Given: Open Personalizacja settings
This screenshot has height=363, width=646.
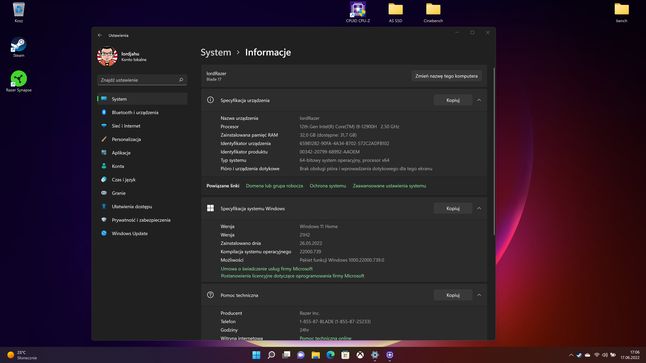Looking at the screenshot, I should pos(142,139).
